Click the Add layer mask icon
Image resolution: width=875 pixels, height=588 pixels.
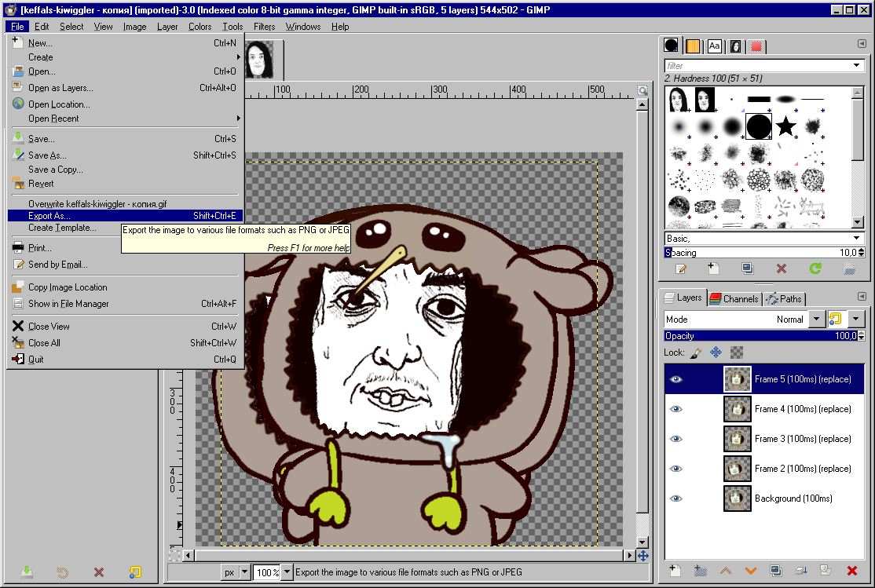pyautogui.click(x=826, y=570)
